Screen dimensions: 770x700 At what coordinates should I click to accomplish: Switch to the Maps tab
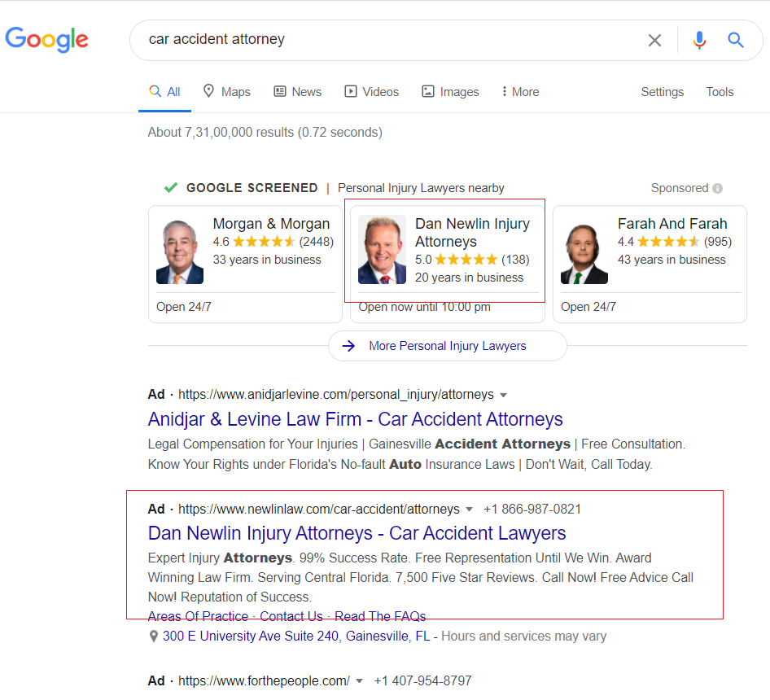[x=226, y=92]
